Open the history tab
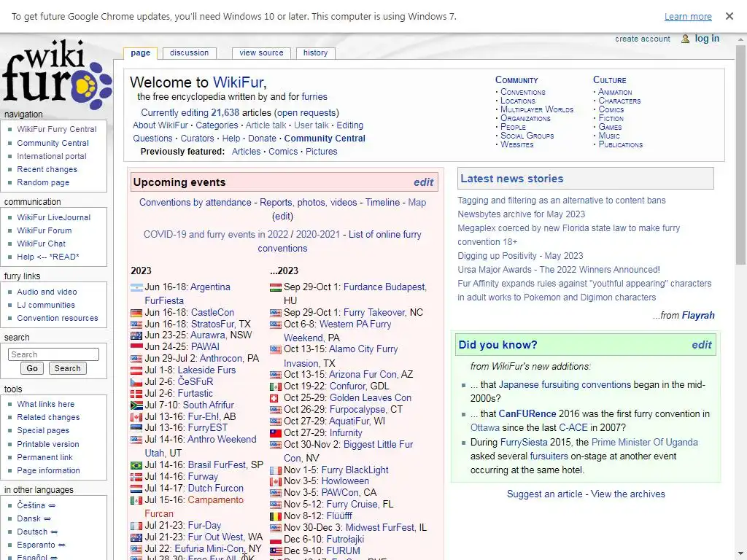This screenshot has width=747, height=560. 315,52
